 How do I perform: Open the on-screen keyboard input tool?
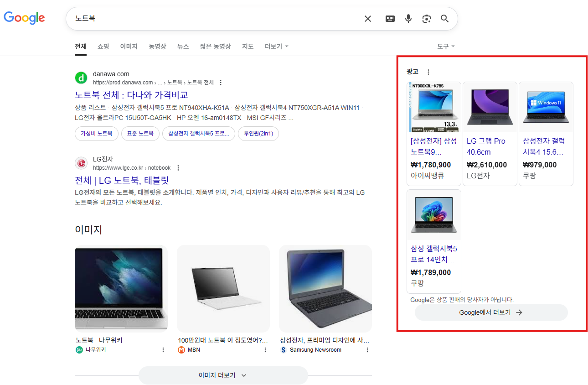390,19
